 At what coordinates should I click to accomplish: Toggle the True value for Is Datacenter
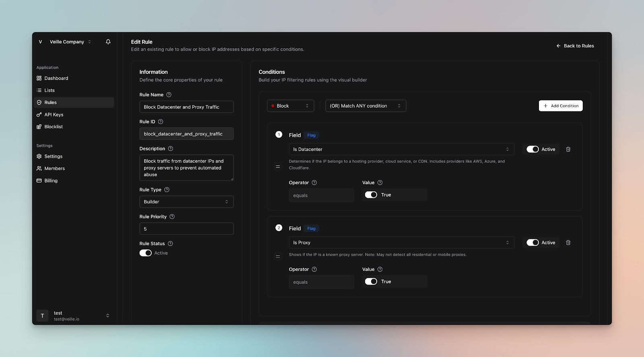[x=371, y=195]
